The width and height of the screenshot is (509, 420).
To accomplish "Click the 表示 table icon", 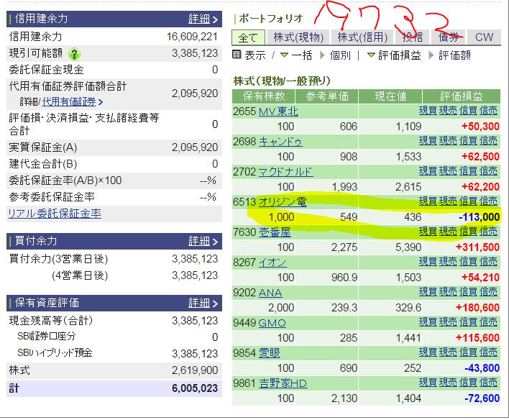I will click(237, 55).
